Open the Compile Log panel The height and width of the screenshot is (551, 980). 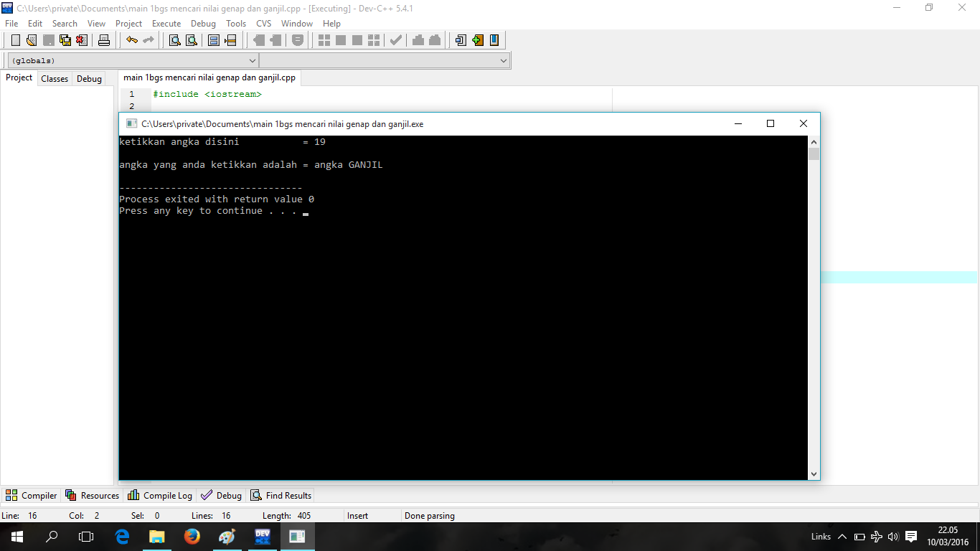click(159, 495)
